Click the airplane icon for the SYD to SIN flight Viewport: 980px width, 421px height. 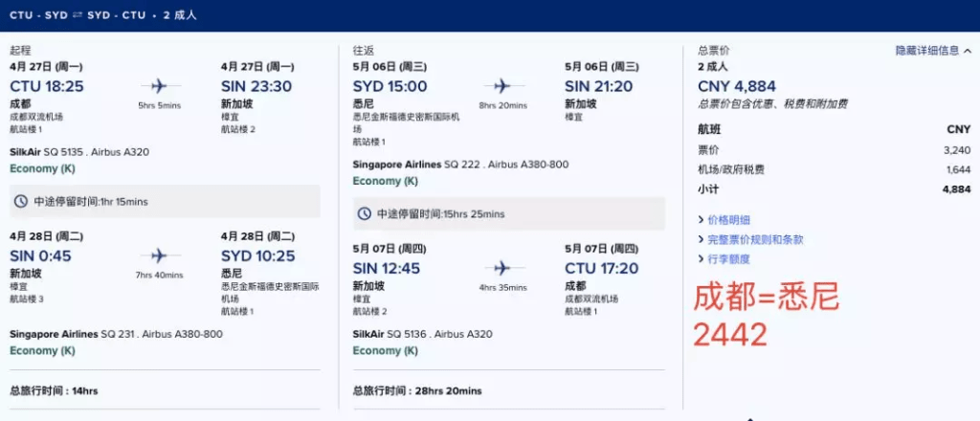coord(502,86)
